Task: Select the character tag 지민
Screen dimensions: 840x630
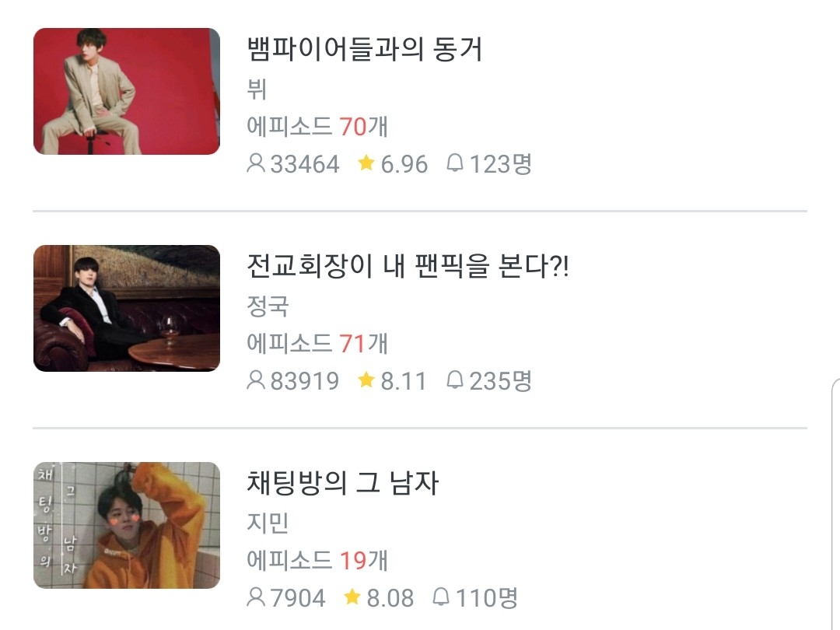Action: tap(268, 523)
